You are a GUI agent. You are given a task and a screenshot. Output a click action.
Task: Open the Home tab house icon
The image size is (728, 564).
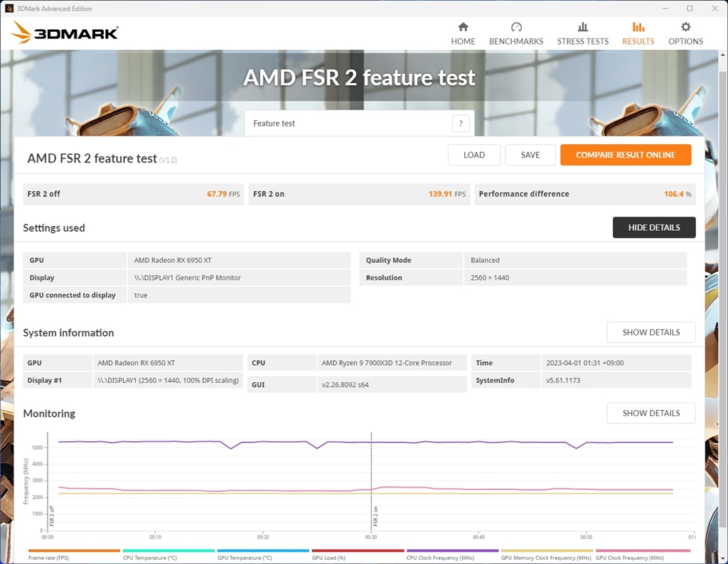[x=463, y=27]
